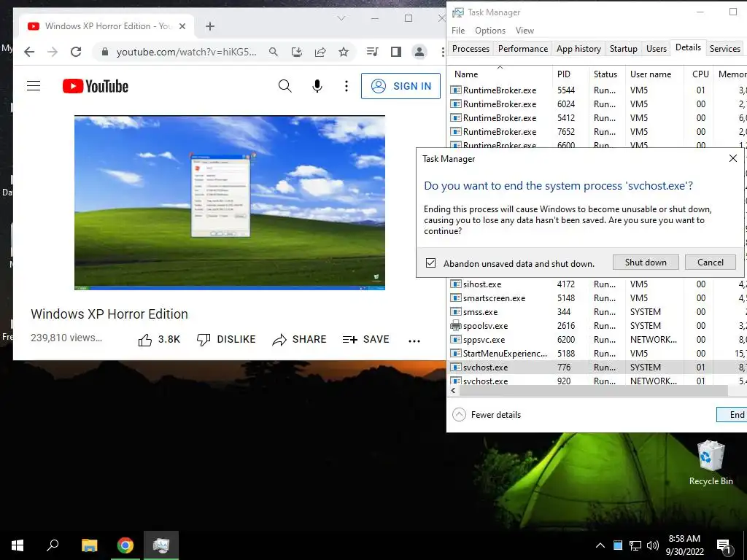Bookmark this page with the star icon

[344, 52]
